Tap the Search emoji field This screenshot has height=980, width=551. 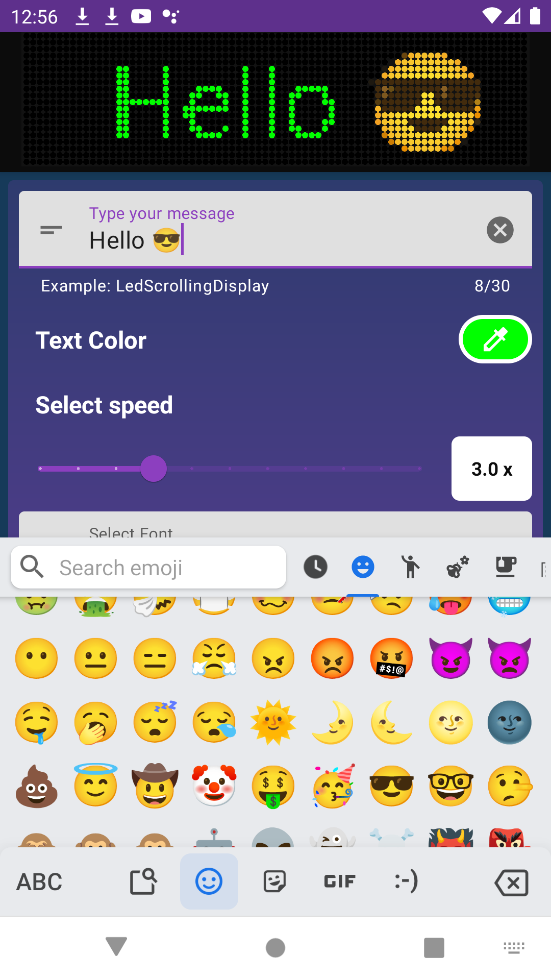click(148, 567)
